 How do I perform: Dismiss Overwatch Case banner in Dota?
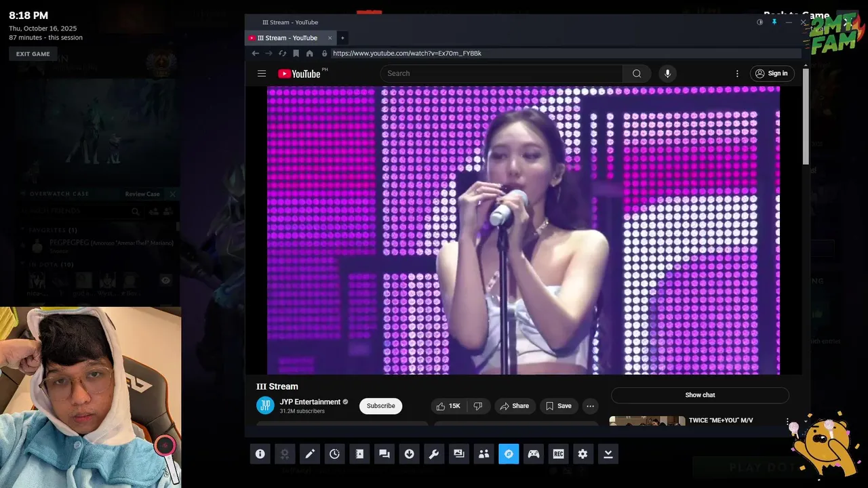[172, 194]
